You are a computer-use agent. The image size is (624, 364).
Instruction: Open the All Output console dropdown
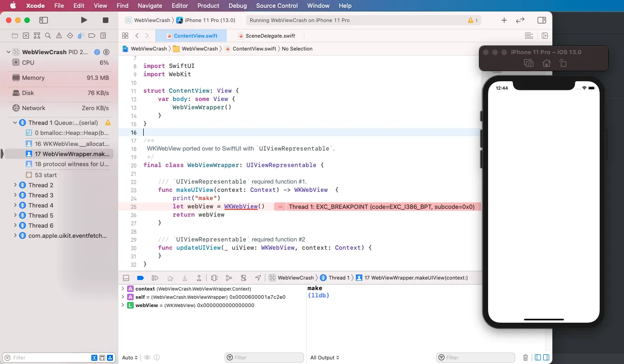tap(325, 358)
